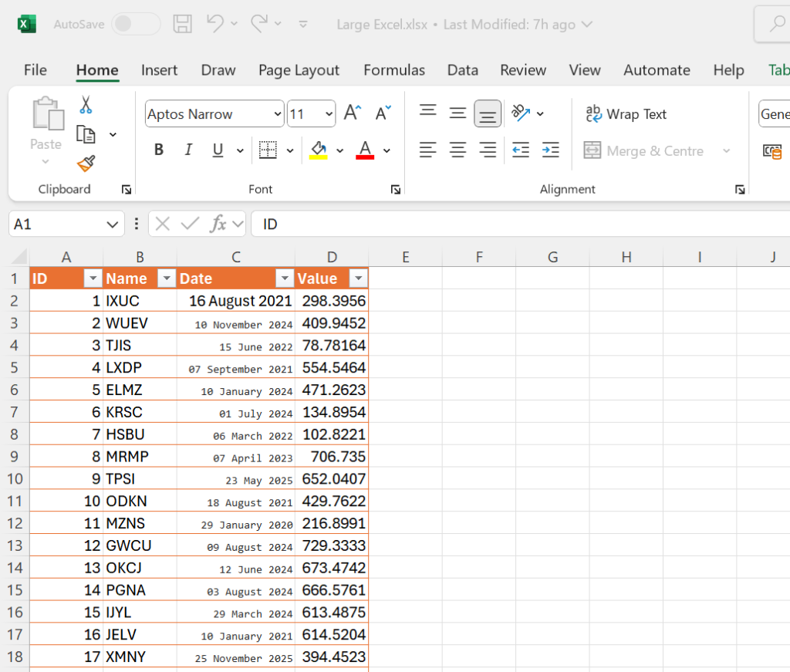
Task: Decrease font size
Action: pyautogui.click(x=383, y=113)
